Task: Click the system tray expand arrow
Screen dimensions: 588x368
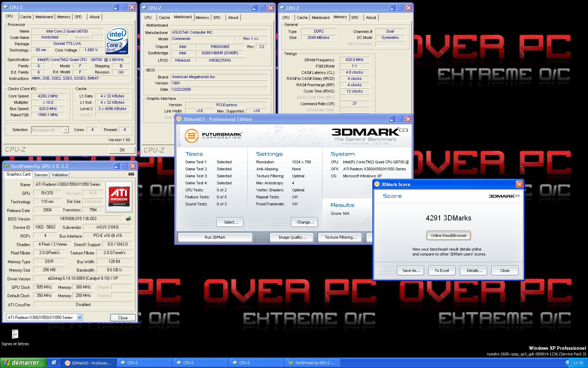Action: click(x=568, y=363)
